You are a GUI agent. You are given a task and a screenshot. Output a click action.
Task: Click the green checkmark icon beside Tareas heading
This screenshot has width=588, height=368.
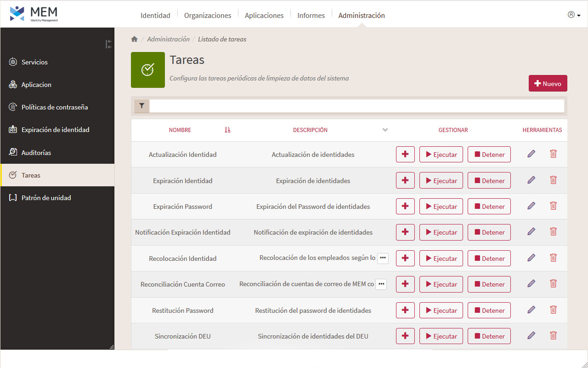pos(147,69)
